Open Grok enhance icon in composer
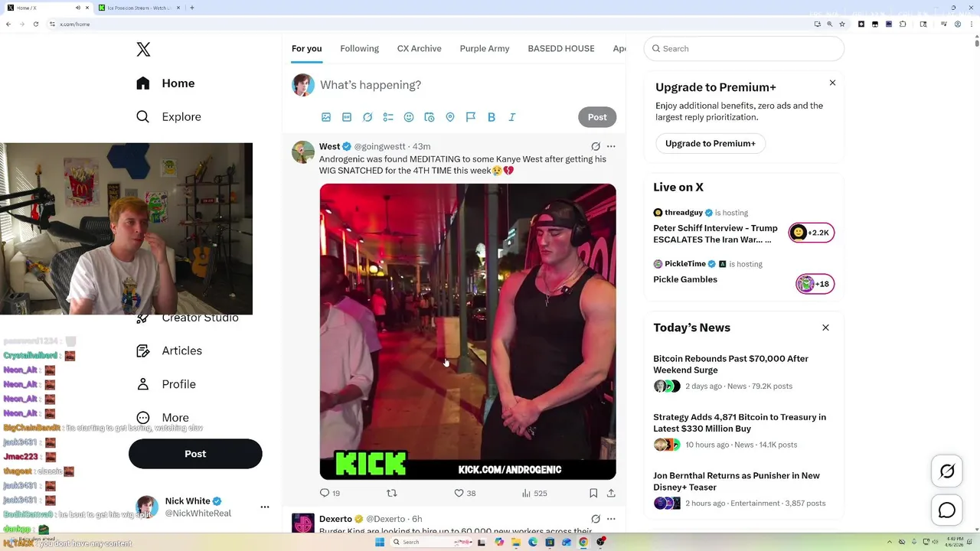This screenshot has width=980, height=551. point(367,117)
